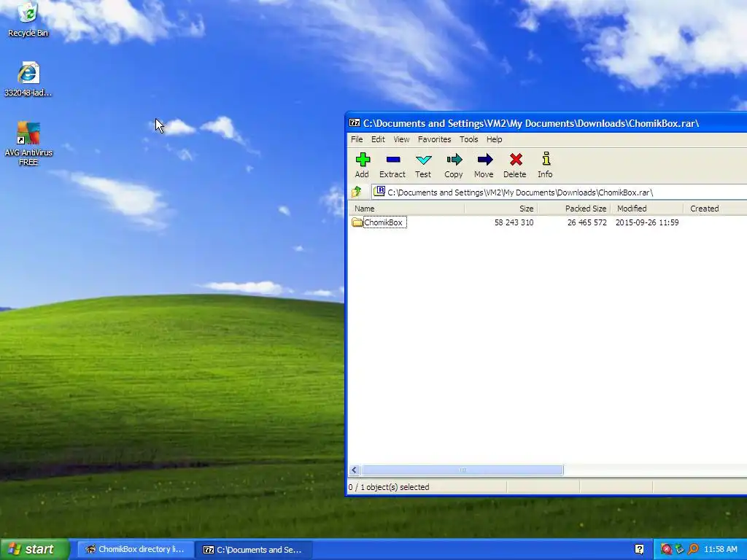Click the taskbar clock 11:58 AM

pyautogui.click(x=720, y=550)
